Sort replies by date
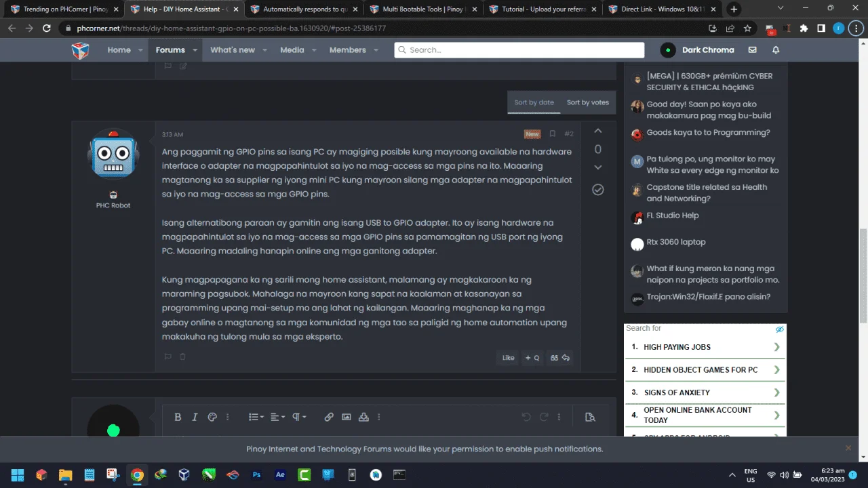This screenshot has height=488, width=868. (534, 102)
